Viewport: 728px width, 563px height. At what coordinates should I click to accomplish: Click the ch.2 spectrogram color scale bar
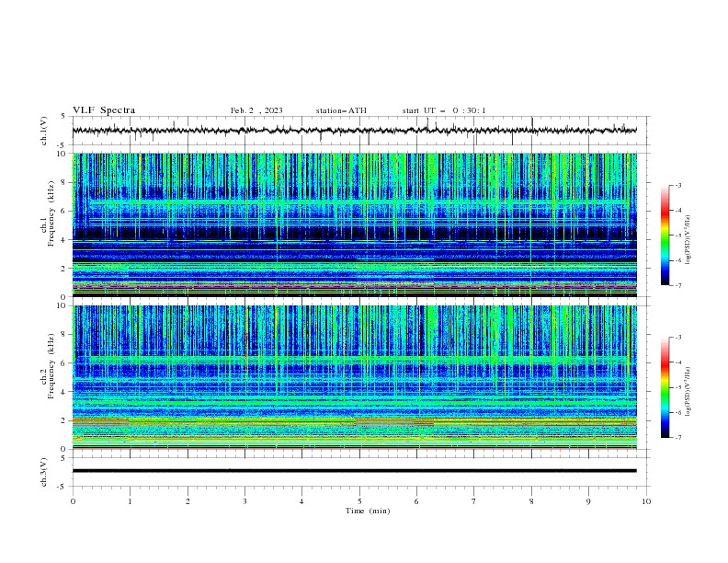click(x=665, y=387)
